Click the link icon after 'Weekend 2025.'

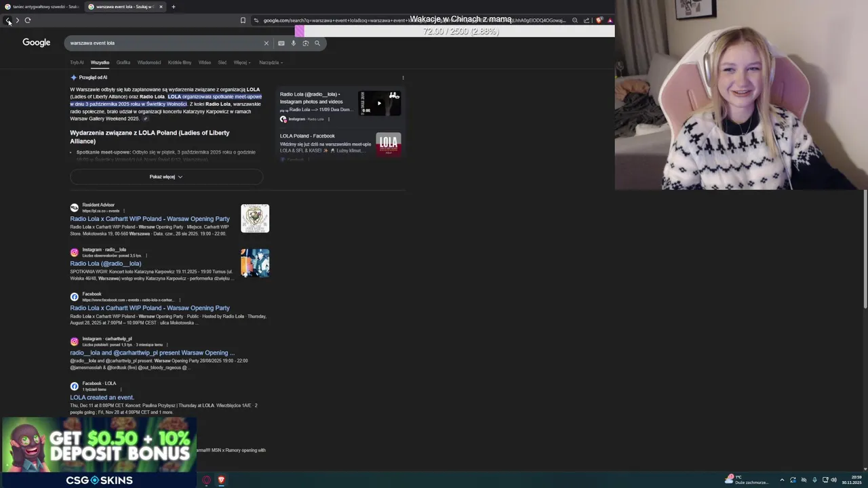click(x=145, y=119)
